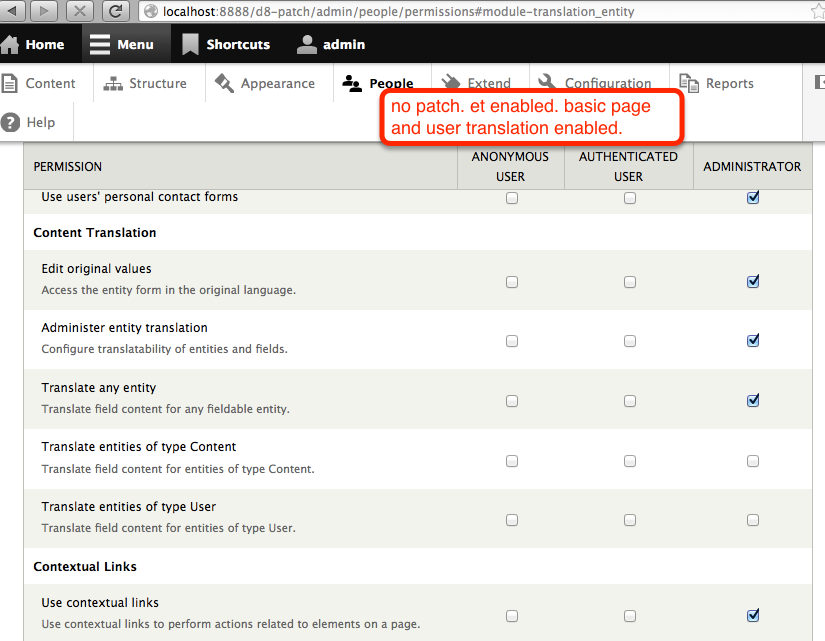The width and height of the screenshot is (825, 641).
Task: Click the AUTHENTICATED USER column header
Action: (x=628, y=166)
